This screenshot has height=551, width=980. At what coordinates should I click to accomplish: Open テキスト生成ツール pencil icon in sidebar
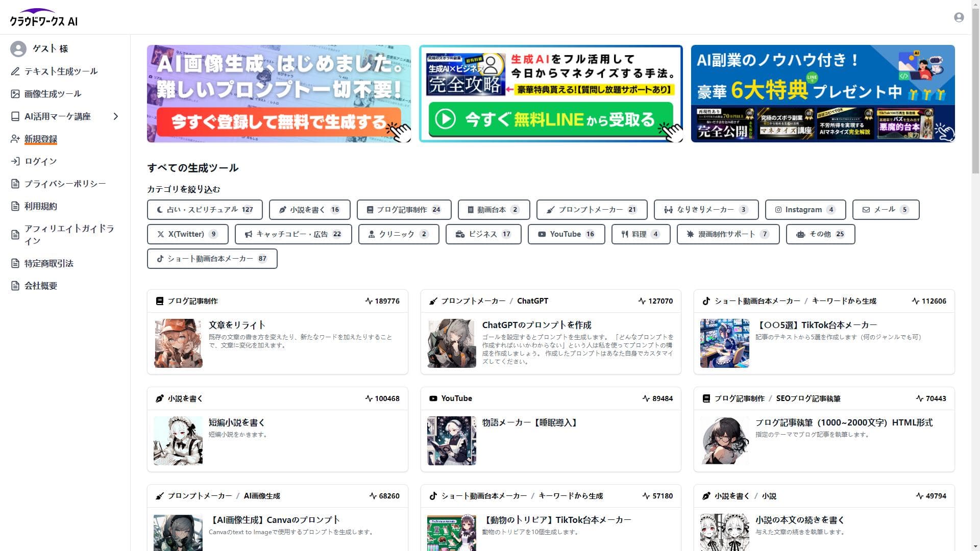point(15,71)
